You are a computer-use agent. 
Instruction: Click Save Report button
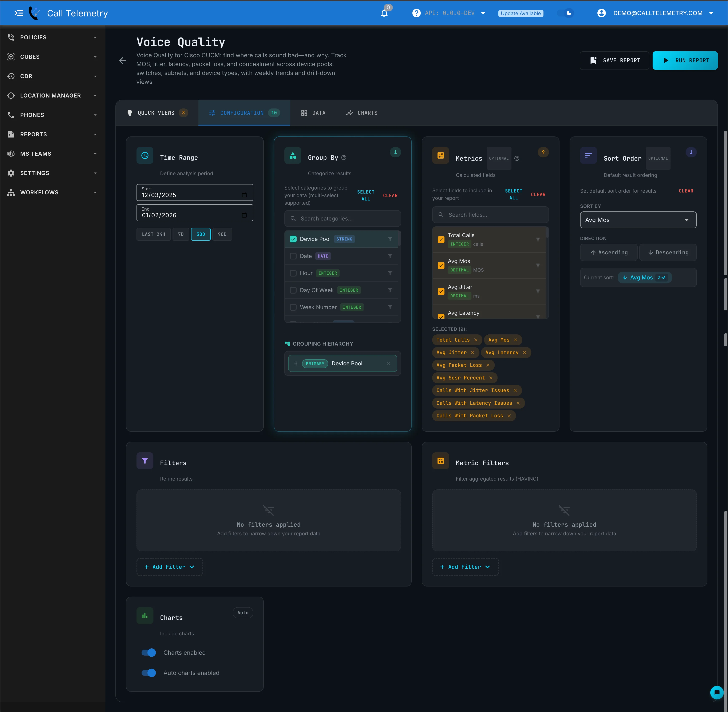click(x=614, y=61)
